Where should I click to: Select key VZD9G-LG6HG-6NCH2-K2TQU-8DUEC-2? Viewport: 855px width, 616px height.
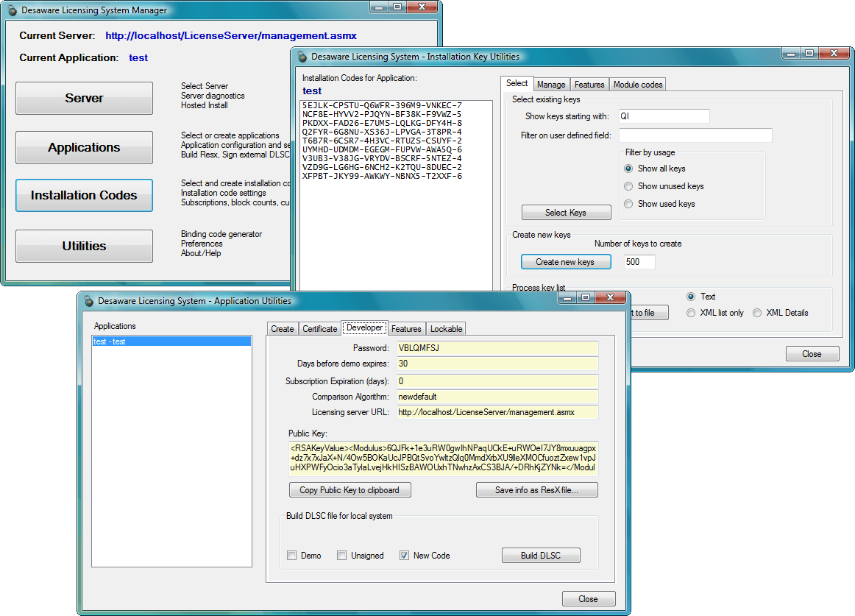tap(382, 167)
